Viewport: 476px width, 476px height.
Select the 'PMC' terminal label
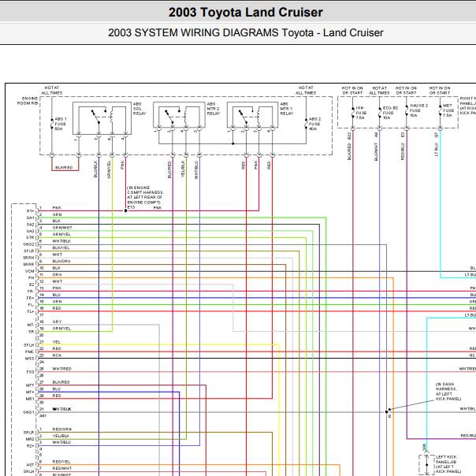(x=29, y=351)
